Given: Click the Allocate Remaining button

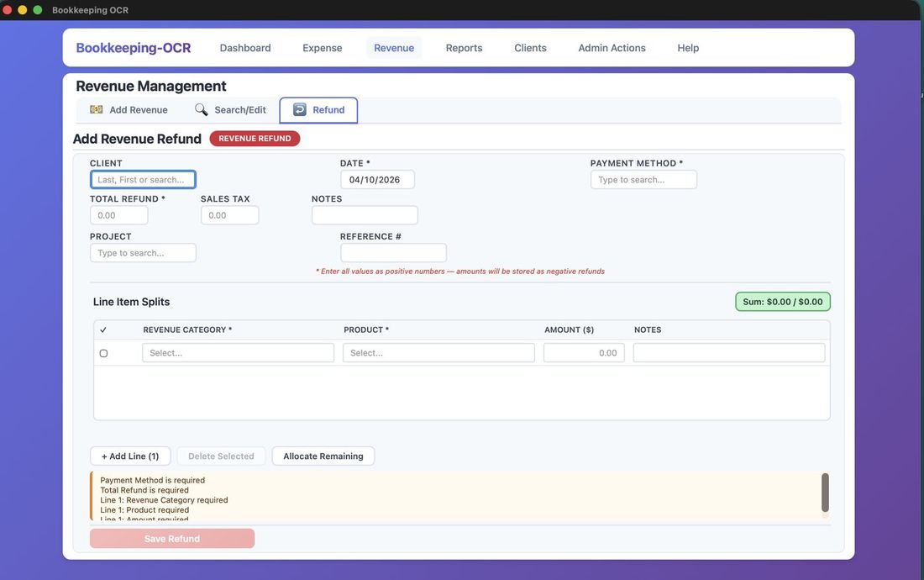Looking at the screenshot, I should (x=323, y=456).
